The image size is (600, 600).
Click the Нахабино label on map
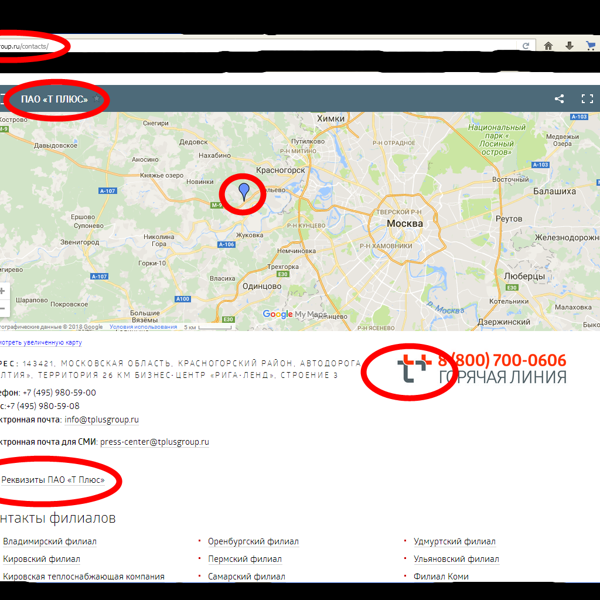(215, 155)
